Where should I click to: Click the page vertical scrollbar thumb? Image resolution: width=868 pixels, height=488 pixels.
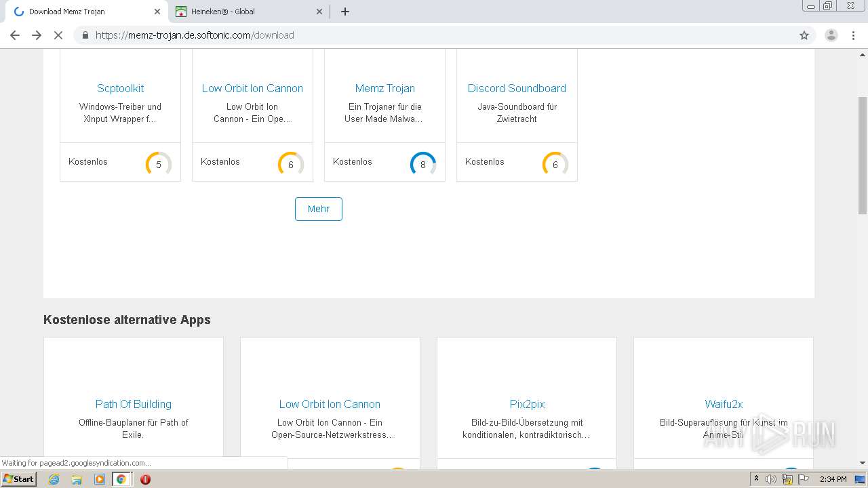[863, 156]
